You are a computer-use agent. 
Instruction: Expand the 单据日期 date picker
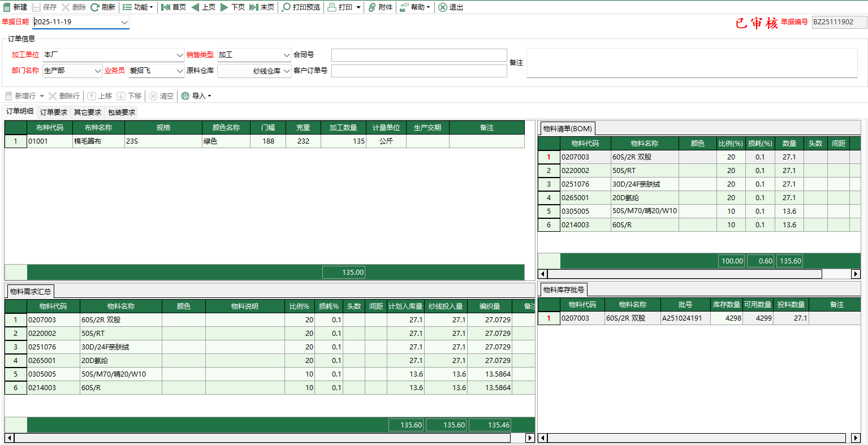pos(124,22)
